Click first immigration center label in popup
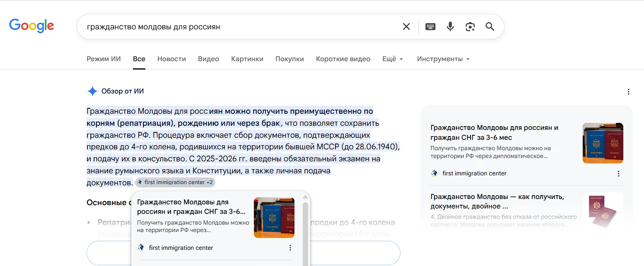The width and height of the screenshot is (644, 266). 181,248
